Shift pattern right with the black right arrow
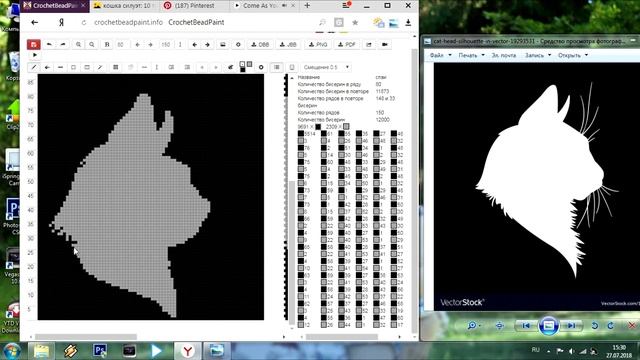 point(207,44)
